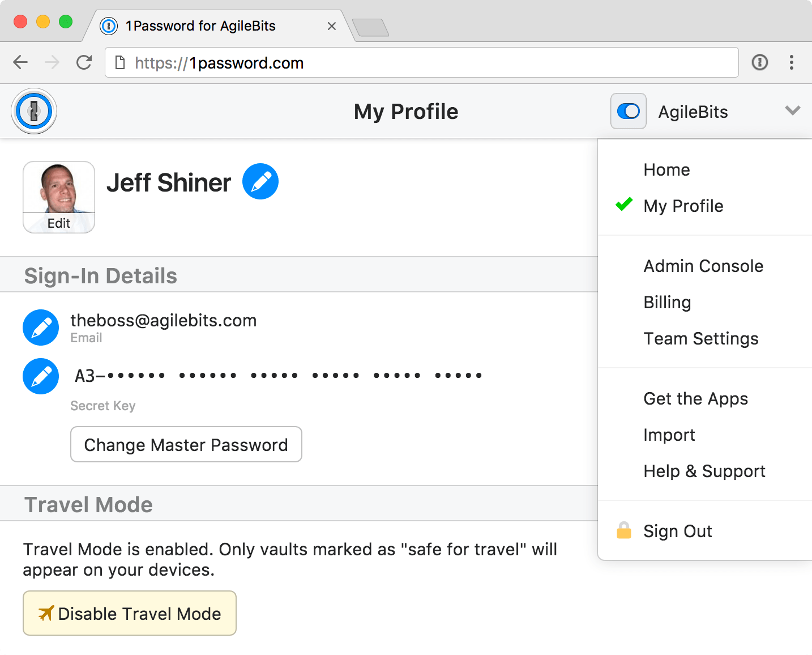This screenshot has width=812, height=655.
Task: Choose Billing in the account menu
Action: [x=667, y=303]
